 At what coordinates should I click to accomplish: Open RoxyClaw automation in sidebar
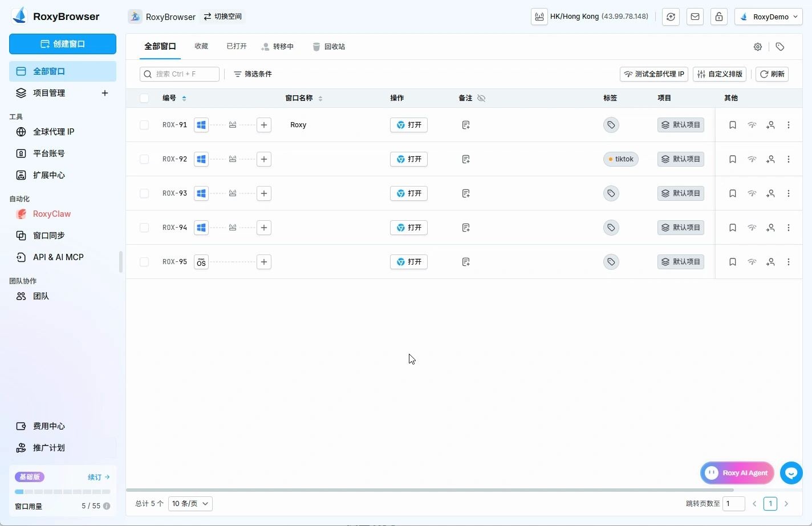tap(63, 214)
